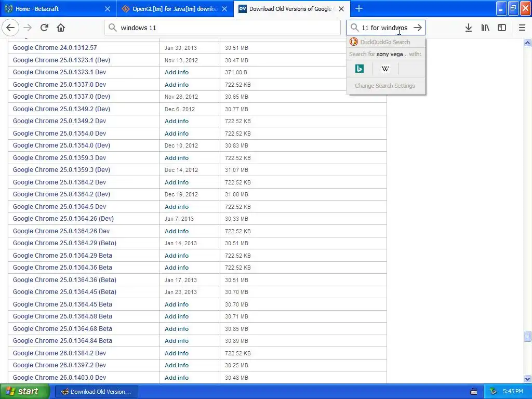Click Add info for Chrome 25.0.1354.0 Dev
Viewport: 532px width, 399px height.
pos(177,134)
